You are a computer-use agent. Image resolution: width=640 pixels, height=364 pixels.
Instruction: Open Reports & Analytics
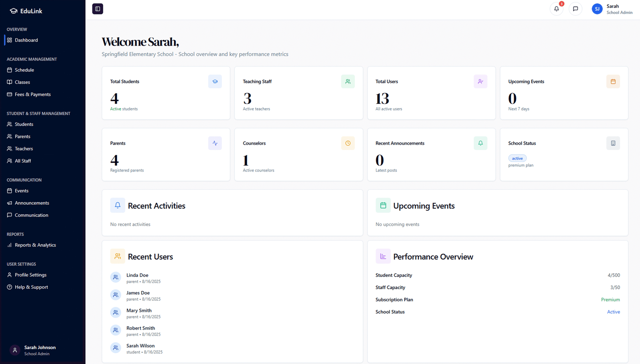pos(35,245)
